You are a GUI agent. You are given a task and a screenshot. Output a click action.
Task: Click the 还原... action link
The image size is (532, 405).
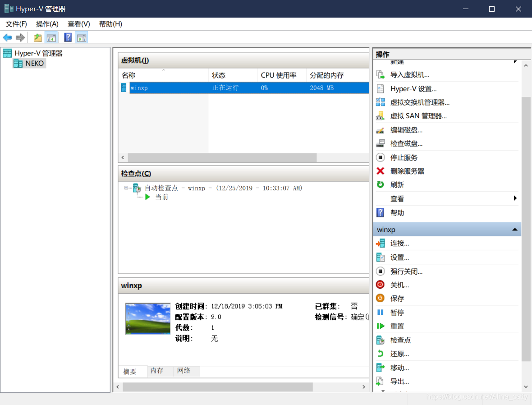(400, 354)
